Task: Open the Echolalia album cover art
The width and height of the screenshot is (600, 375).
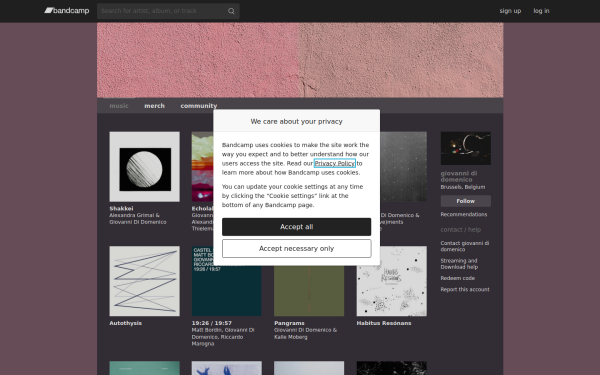Action: 202,166
